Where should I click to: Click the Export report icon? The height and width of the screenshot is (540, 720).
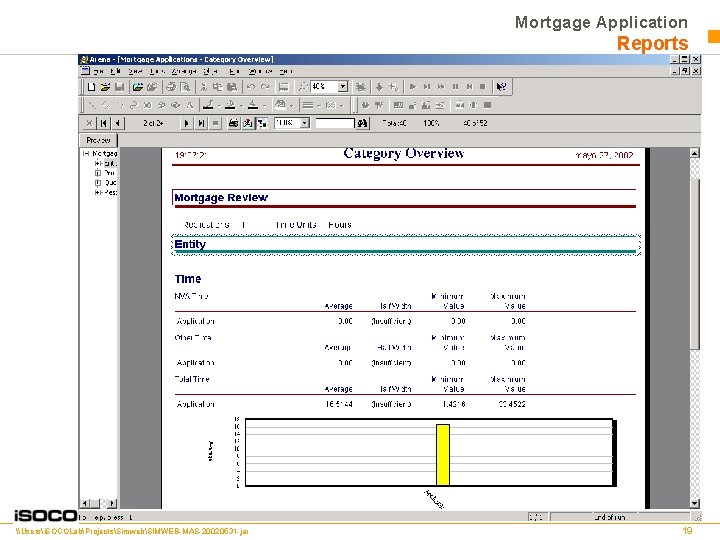(x=248, y=123)
